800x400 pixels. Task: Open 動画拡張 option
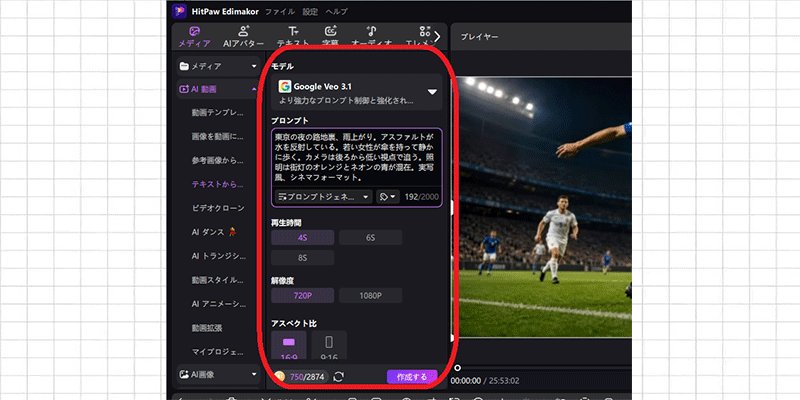[207, 328]
